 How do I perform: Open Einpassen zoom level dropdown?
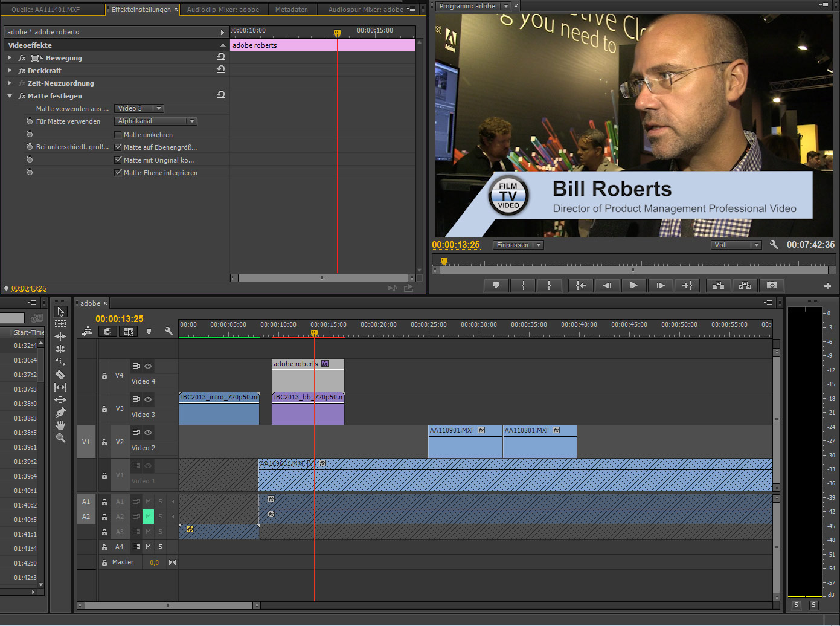519,245
